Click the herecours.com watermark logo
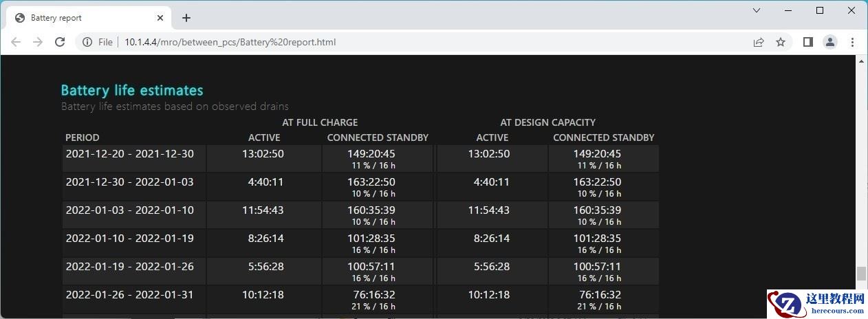The height and width of the screenshot is (319, 868). coord(816,304)
